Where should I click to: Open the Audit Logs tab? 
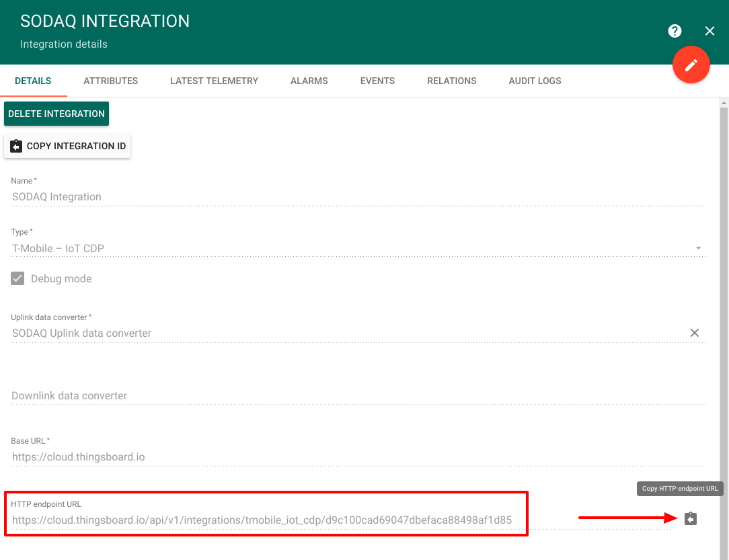[535, 81]
